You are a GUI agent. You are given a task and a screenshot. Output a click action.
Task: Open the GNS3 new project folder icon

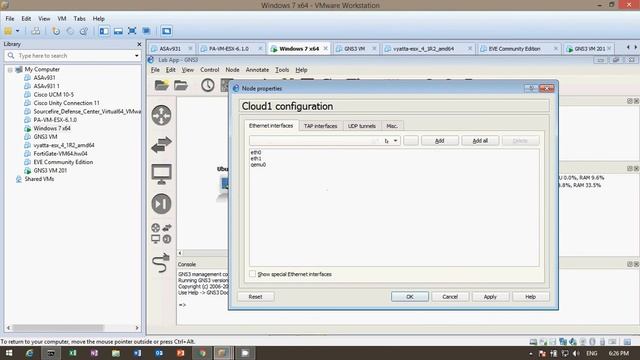coord(162,85)
